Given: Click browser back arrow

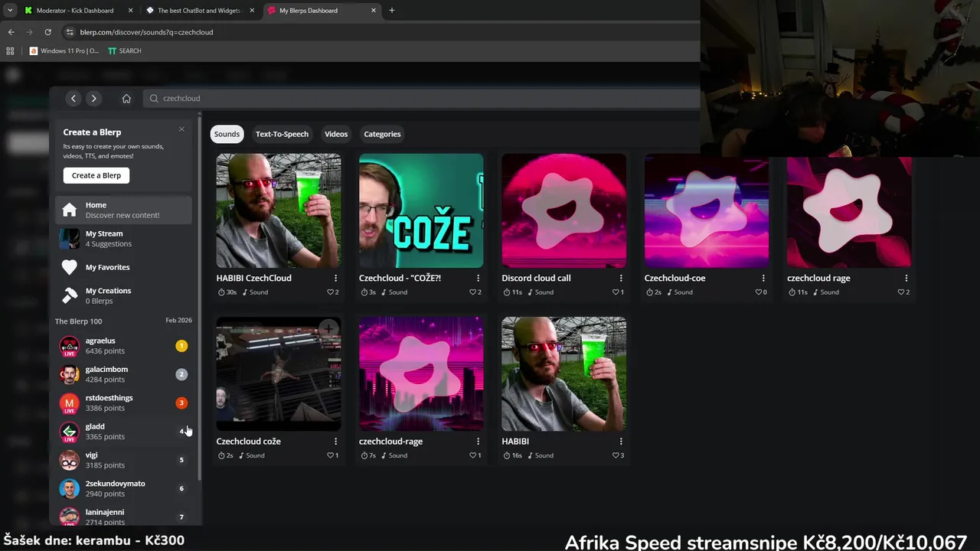Looking at the screenshot, I should pos(11,32).
